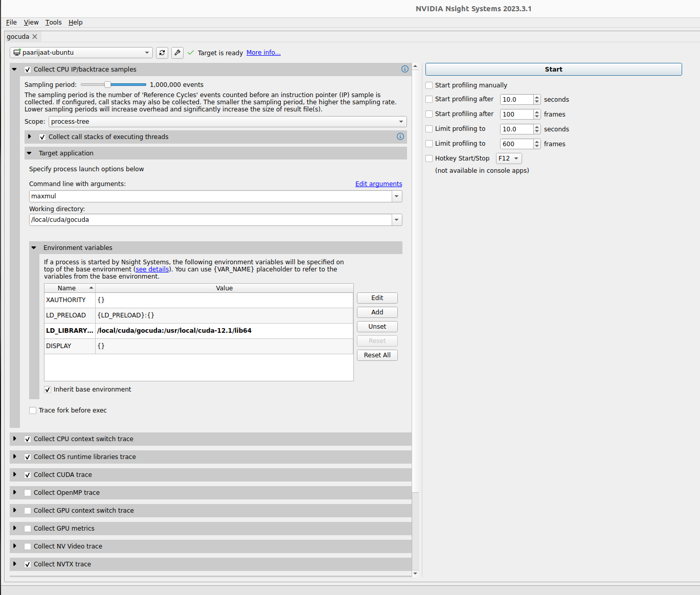700x595 pixels.
Task: Collapse the Environment variables section
Action: tap(34, 248)
